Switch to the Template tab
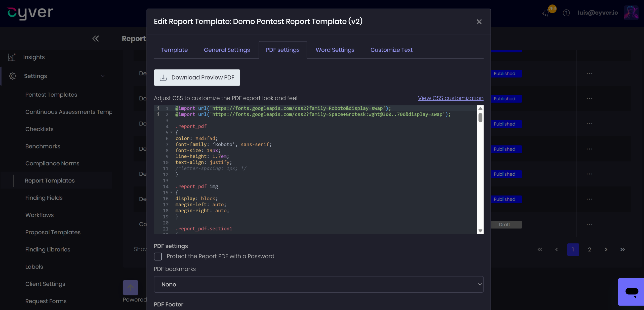Viewport: 644px width, 310px height. [174, 50]
